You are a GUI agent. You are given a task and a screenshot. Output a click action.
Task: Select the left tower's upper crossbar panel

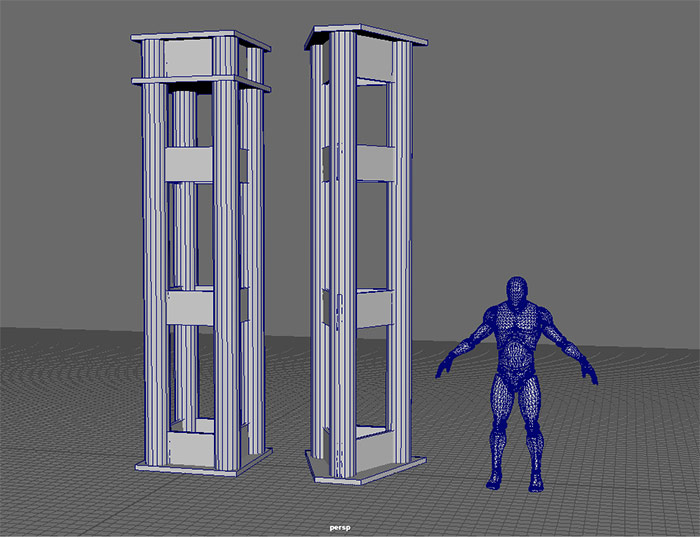tap(188, 165)
